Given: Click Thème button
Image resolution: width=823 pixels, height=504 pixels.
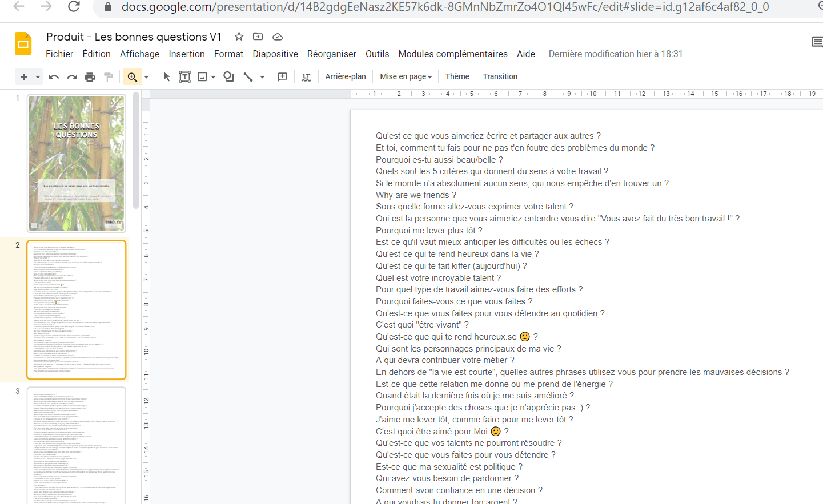Looking at the screenshot, I should [457, 76].
